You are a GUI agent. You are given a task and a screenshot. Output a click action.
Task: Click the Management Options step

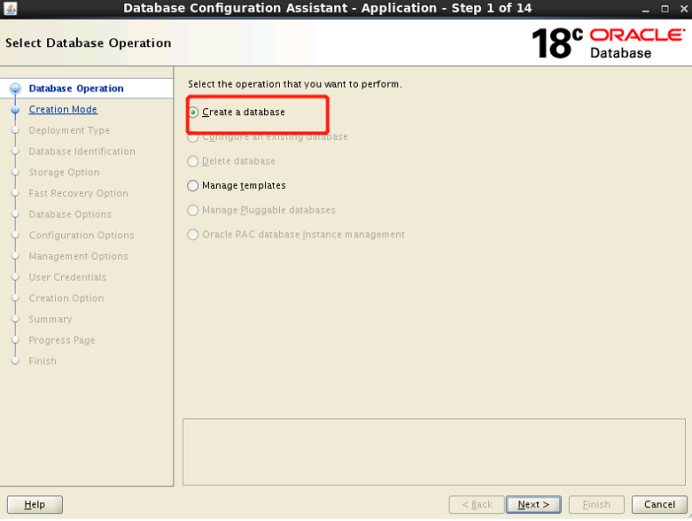(79, 256)
